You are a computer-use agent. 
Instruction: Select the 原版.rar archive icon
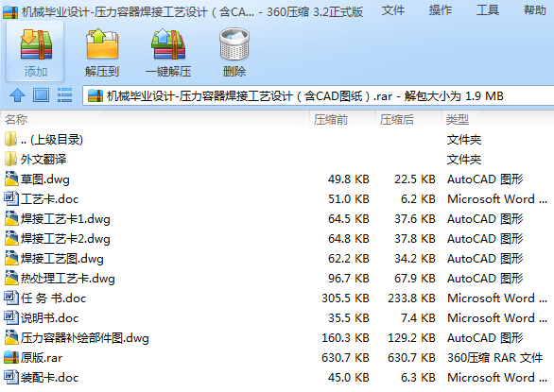[x=11, y=357]
